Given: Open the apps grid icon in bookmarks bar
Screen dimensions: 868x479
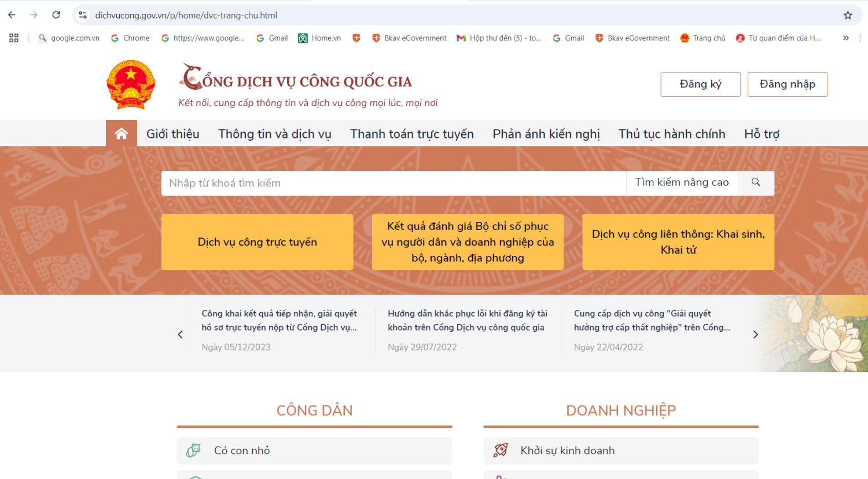Looking at the screenshot, I should pos(14,38).
